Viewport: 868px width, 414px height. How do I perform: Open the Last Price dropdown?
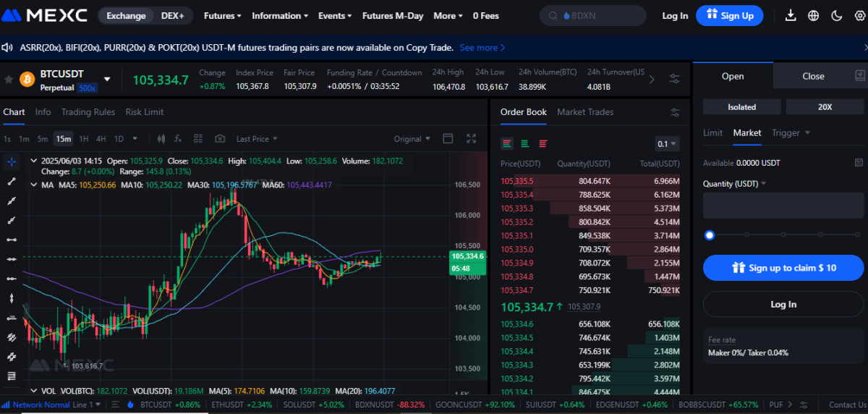tap(257, 138)
